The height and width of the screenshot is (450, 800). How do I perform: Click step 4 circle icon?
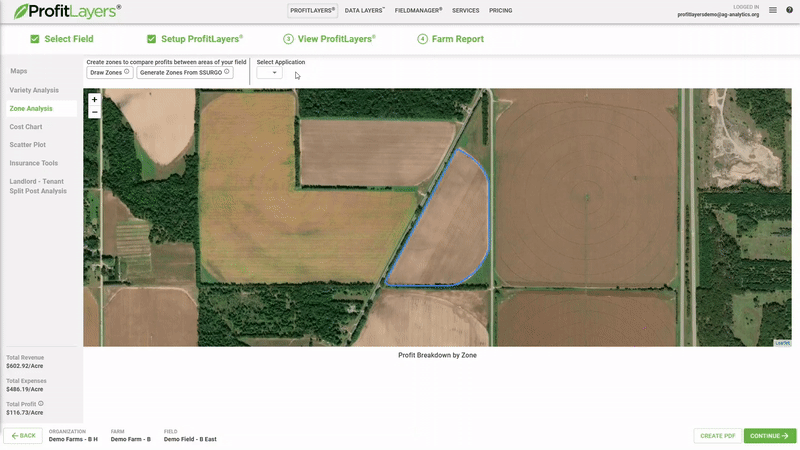[422, 39]
